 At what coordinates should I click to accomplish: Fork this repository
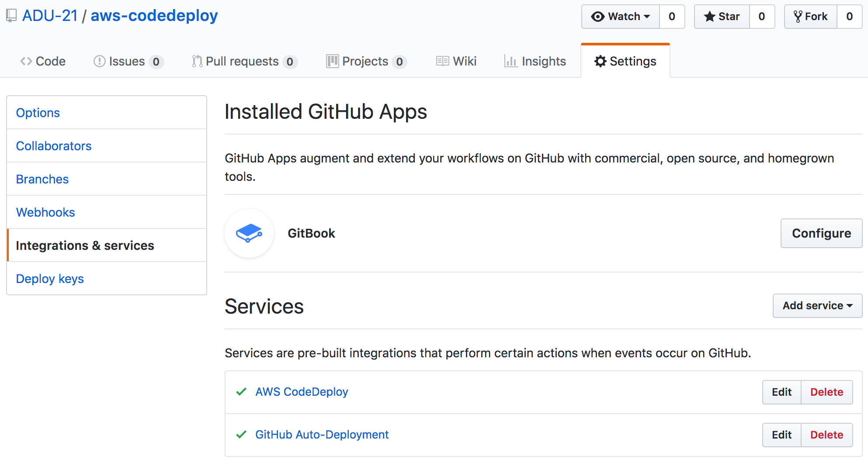(x=811, y=17)
